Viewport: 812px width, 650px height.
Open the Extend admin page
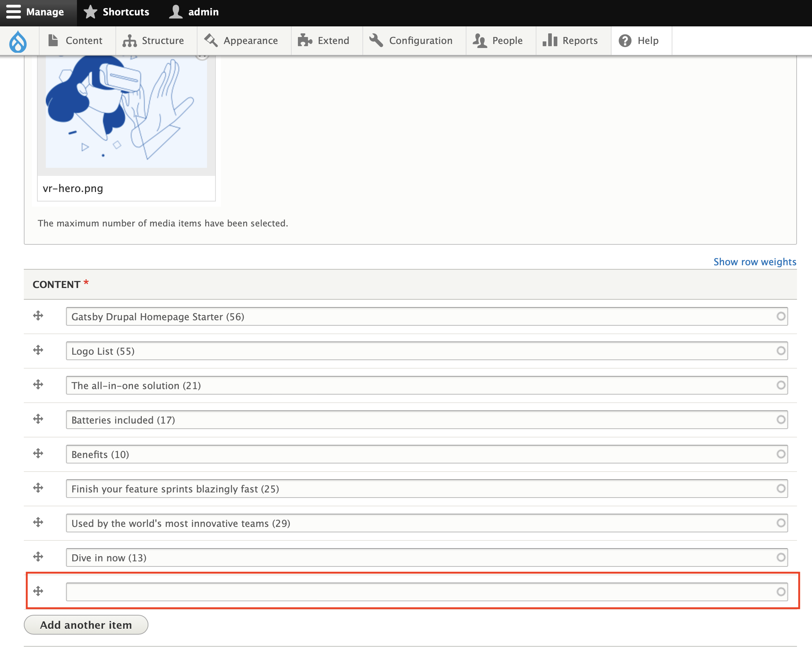324,41
